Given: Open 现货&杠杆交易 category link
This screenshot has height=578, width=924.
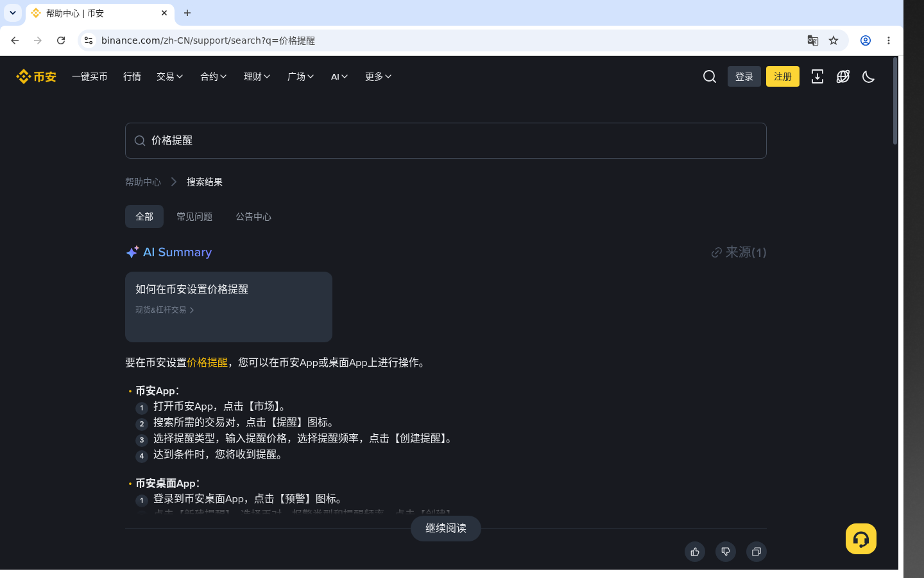Looking at the screenshot, I should tap(165, 310).
